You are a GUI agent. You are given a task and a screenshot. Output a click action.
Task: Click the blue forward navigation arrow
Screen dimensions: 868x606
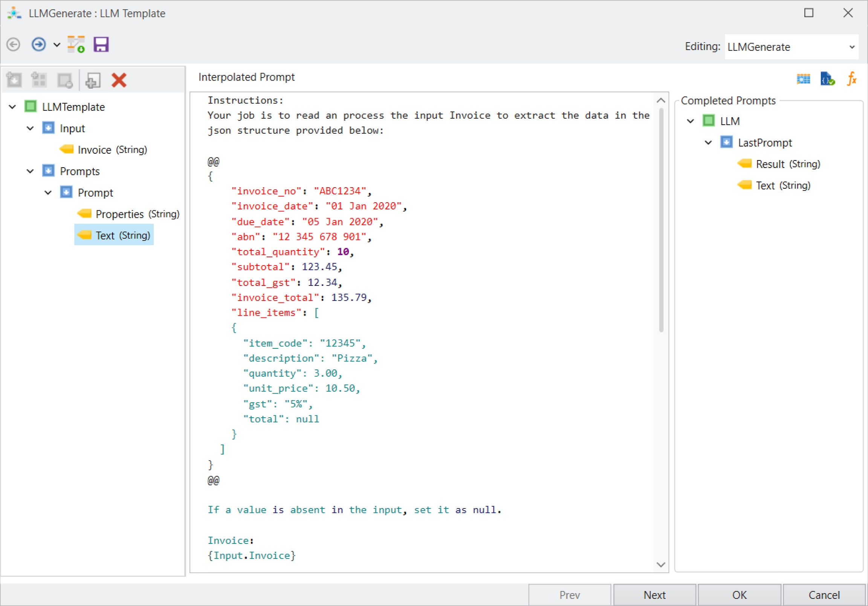click(38, 44)
